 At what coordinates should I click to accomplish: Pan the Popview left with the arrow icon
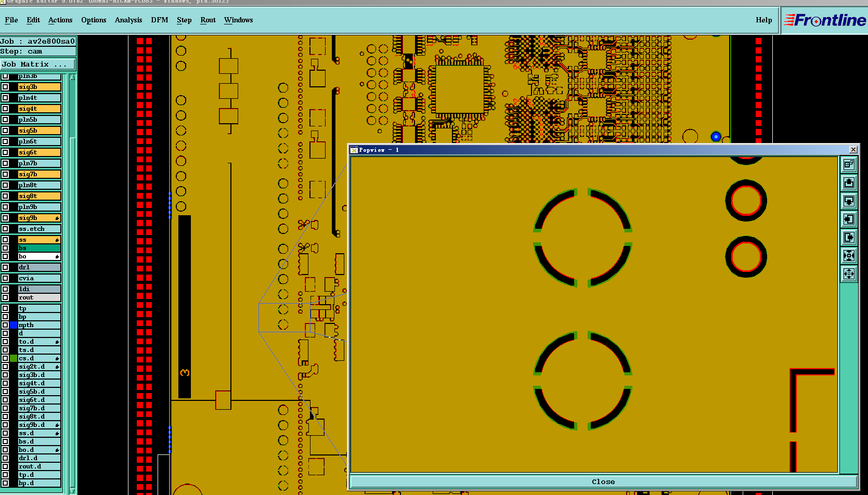click(x=849, y=219)
